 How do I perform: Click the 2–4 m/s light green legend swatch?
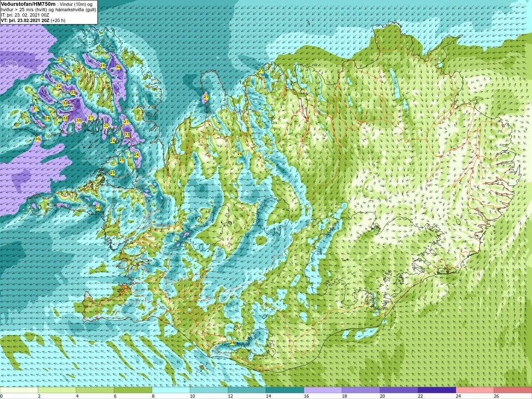pyautogui.click(x=57, y=390)
